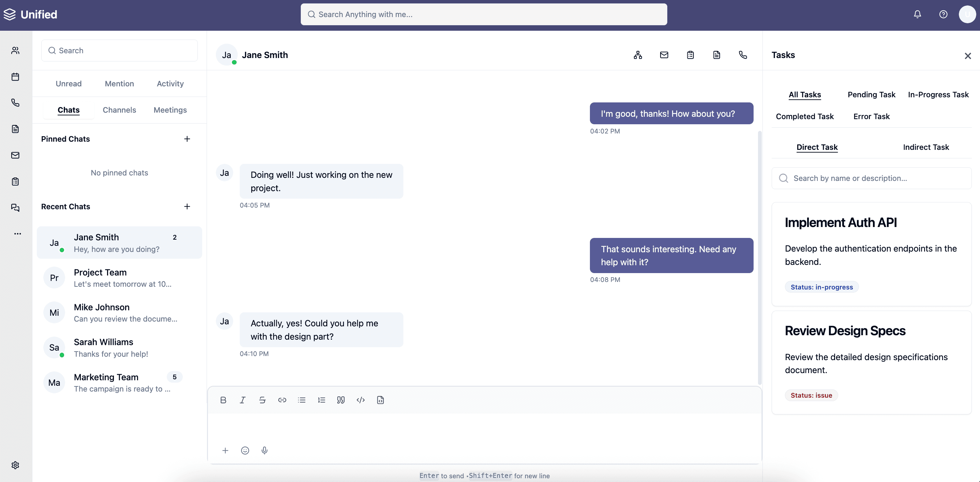Expand the more options menu in the sidebar
The height and width of the screenshot is (482, 980).
17,233
